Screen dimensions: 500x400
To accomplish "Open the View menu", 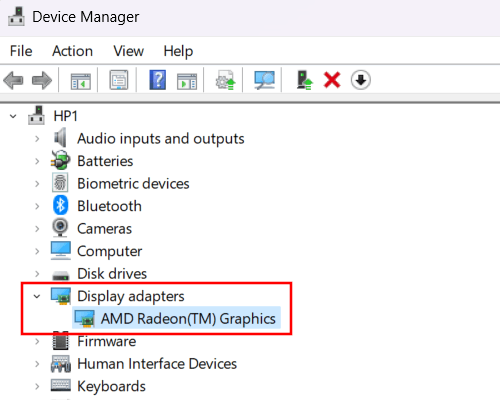I will tap(128, 51).
